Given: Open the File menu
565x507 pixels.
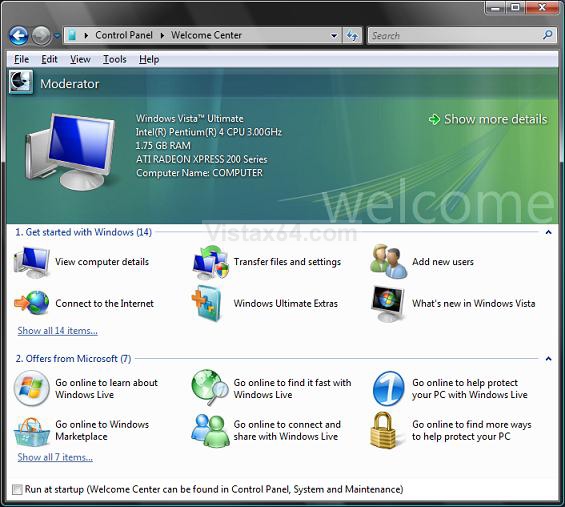Looking at the screenshot, I should (x=21, y=59).
